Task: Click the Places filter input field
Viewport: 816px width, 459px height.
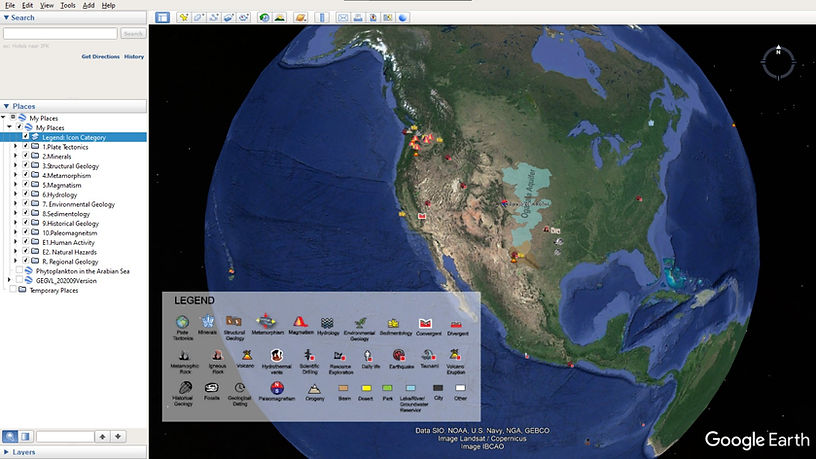Action: pyautogui.click(x=65, y=436)
